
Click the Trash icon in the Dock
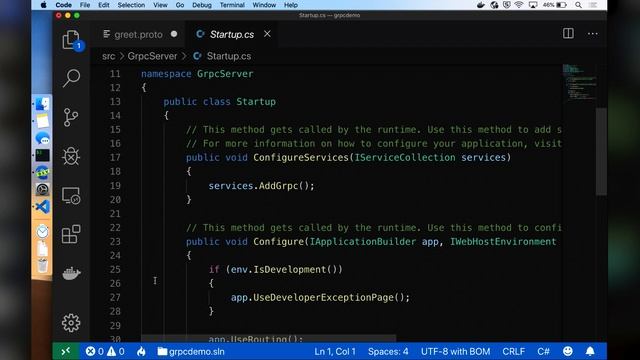tap(42, 265)
